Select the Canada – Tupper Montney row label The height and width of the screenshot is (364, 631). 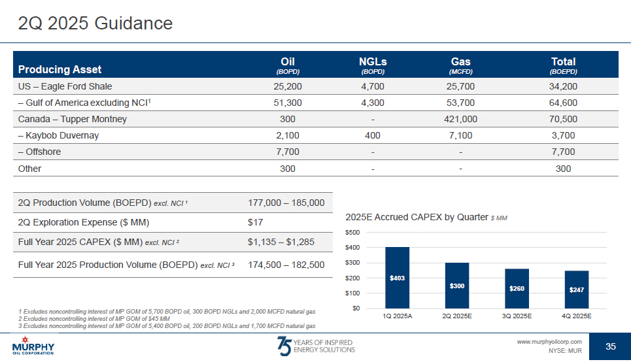72,119
